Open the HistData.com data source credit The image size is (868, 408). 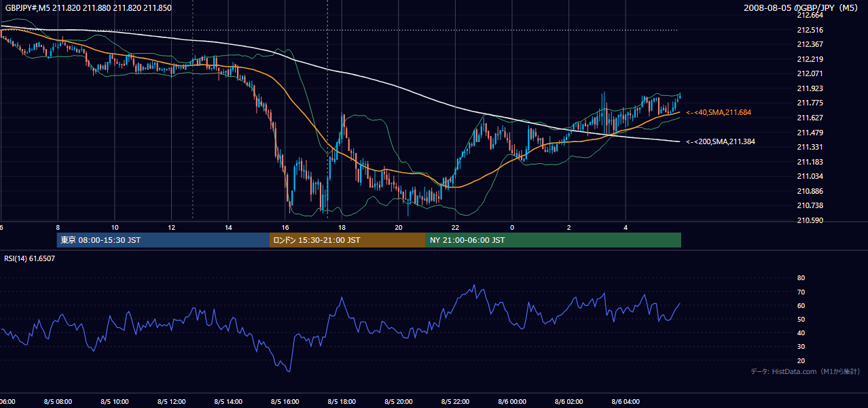(x=806, y=371)
